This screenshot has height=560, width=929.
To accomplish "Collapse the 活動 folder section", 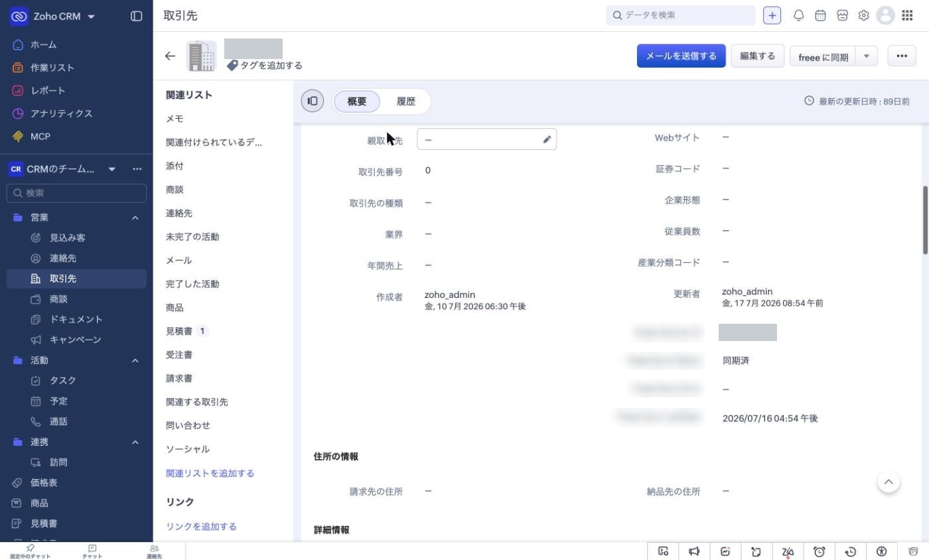I will (x=135, y=360).
